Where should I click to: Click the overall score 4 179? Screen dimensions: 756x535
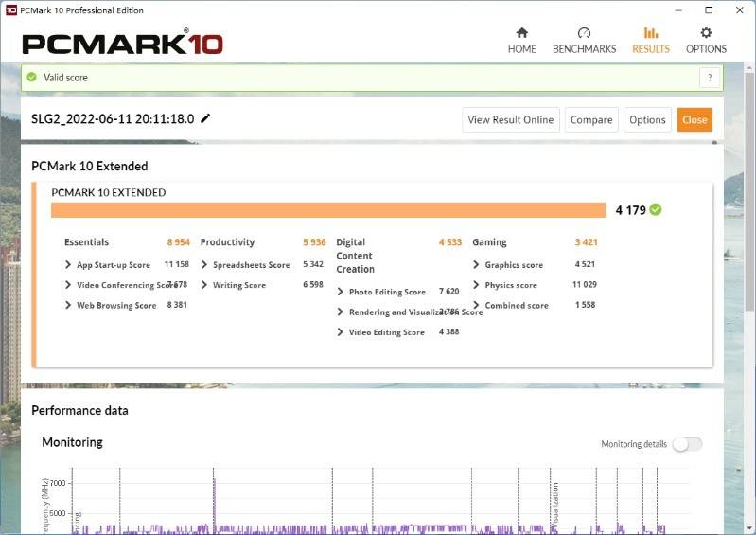tap(631, 210)
